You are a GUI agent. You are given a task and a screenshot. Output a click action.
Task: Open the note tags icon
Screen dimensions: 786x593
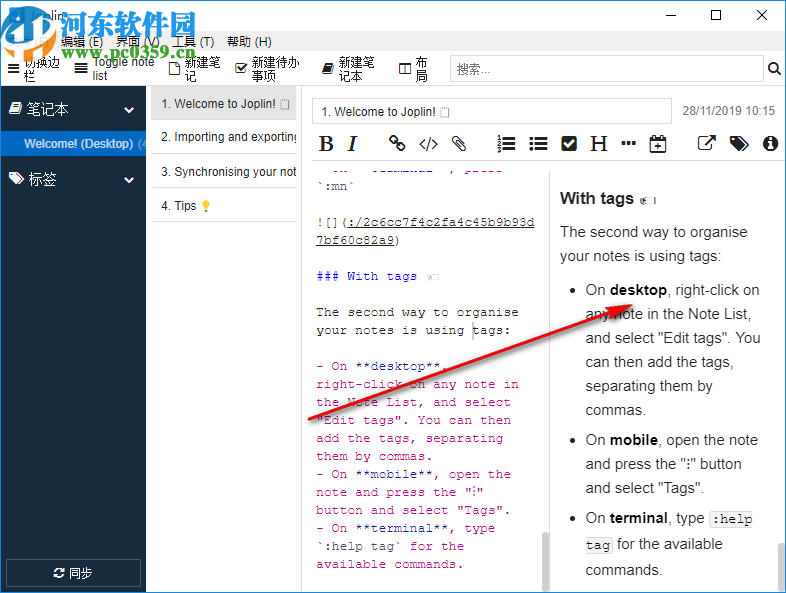(739, 144)
